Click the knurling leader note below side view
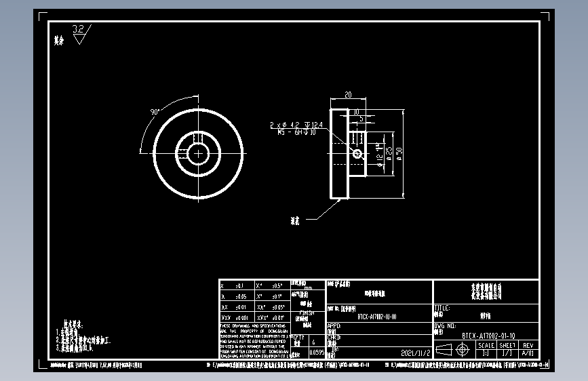 295,221
